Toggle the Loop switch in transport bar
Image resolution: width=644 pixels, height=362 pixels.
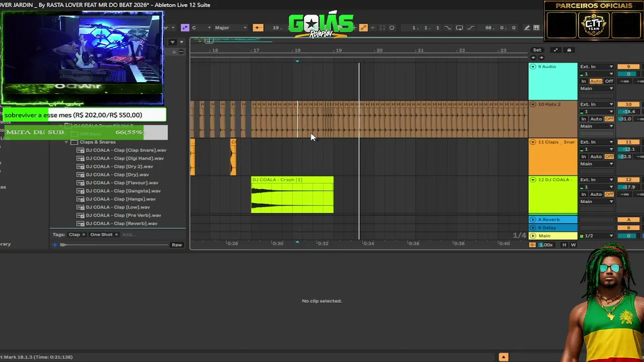tap(459, 28)
